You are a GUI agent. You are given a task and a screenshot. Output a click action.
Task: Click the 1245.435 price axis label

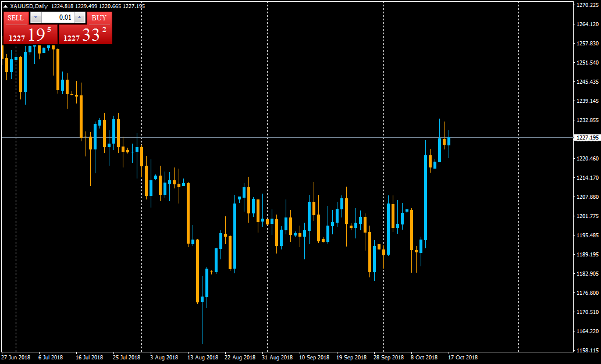(x=588, y=81)
